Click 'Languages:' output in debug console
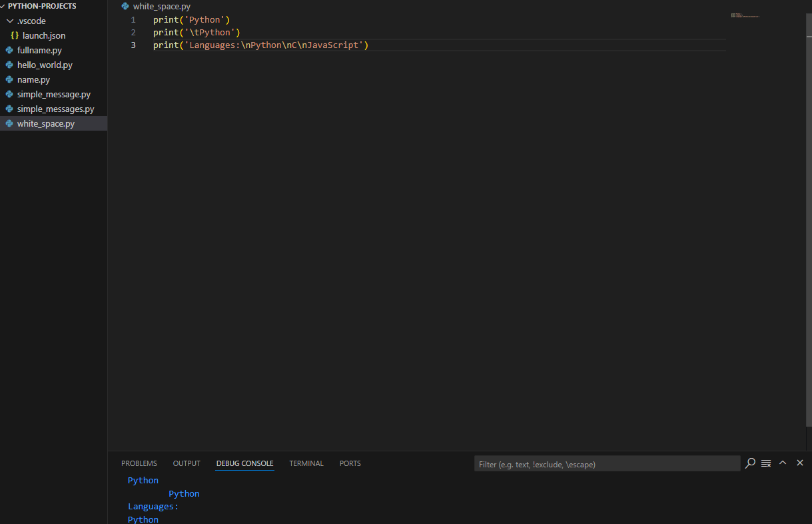This screenshot has width=812, height=524. click(153, 507)
